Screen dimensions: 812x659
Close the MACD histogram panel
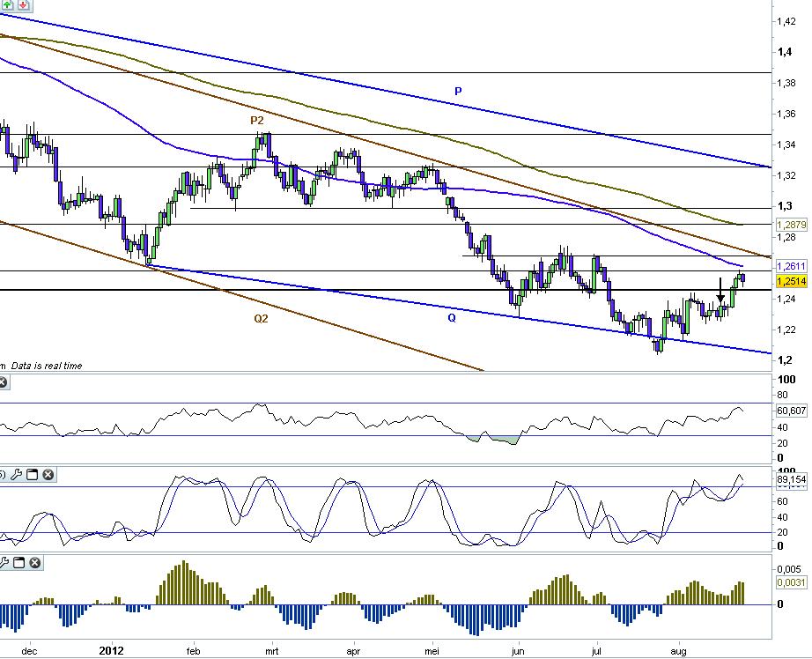[34, 563]
